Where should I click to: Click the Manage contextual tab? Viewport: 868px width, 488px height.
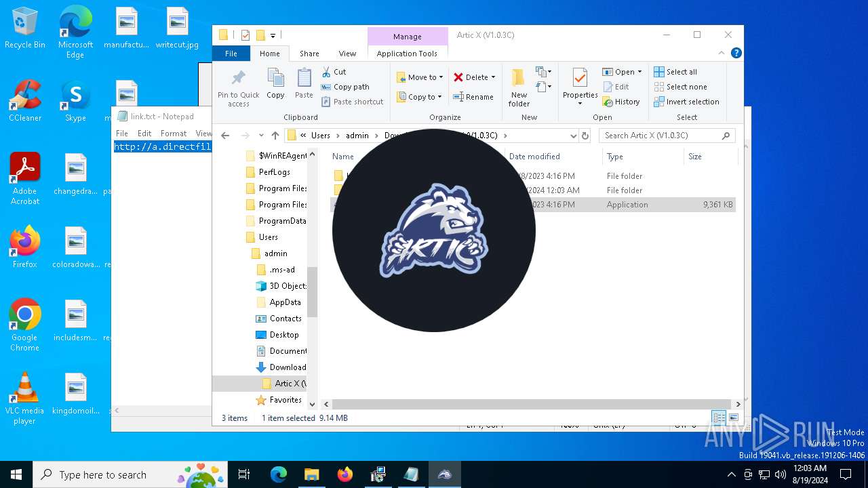coord(407,37)
